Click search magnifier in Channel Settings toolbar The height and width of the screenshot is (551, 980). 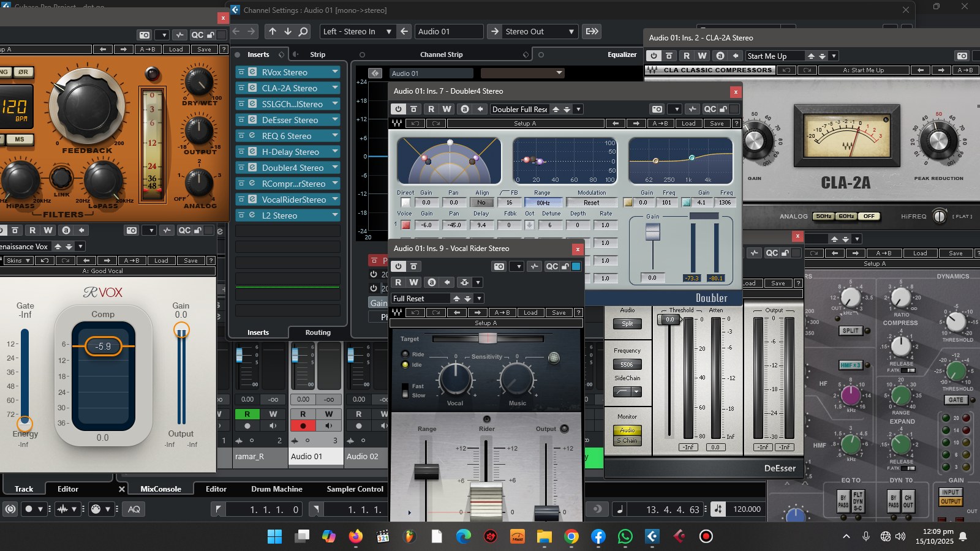point(303,31)
